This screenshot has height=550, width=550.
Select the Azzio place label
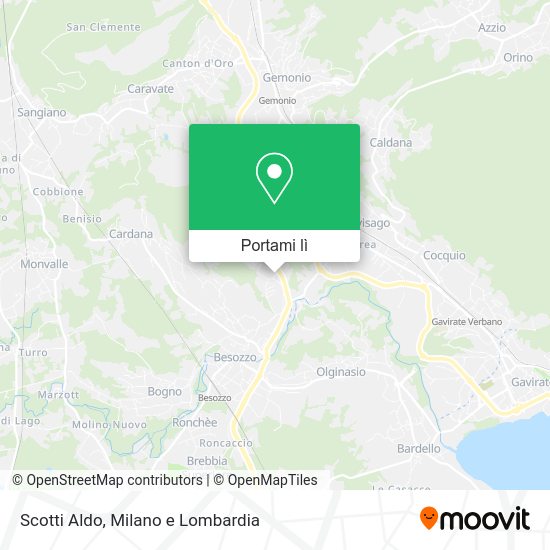tap(492, 28)
